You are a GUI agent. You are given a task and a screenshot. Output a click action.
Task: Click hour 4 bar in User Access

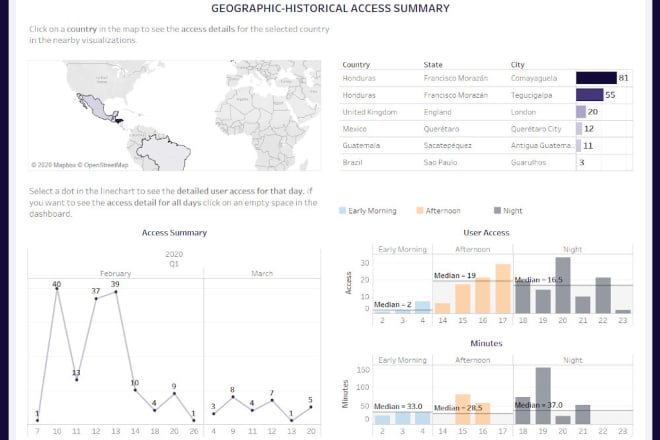[423, 307]
